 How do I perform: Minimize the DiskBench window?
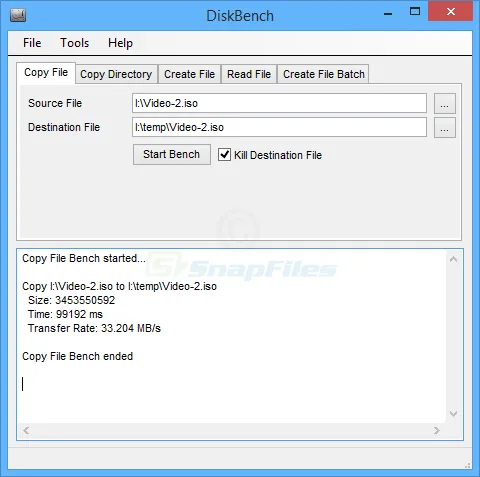point(388,14)
